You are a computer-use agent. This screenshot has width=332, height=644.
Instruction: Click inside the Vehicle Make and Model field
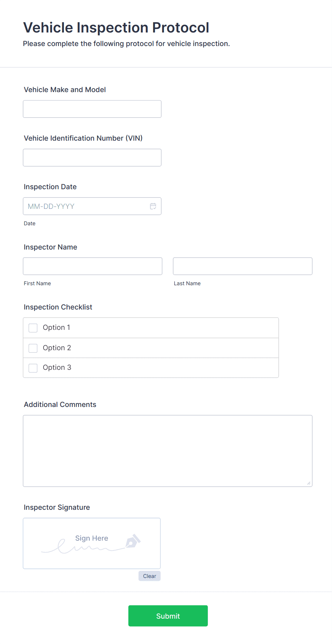coord(92,109)
